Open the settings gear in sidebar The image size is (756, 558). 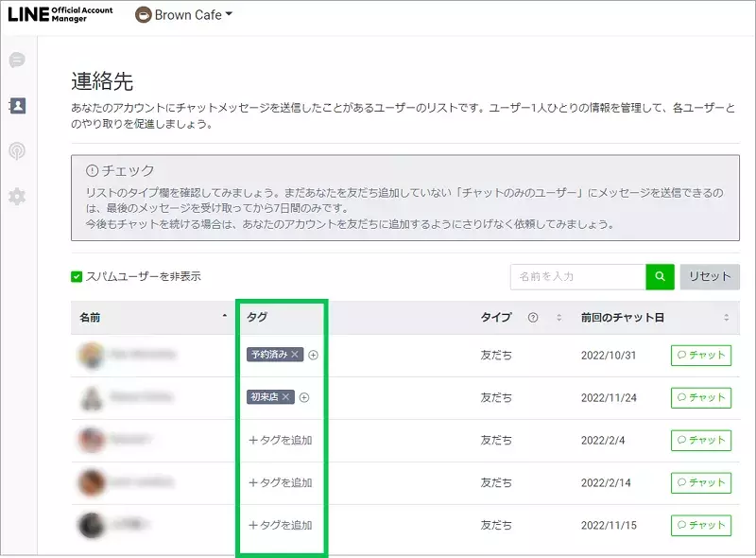tap(16, 197)
